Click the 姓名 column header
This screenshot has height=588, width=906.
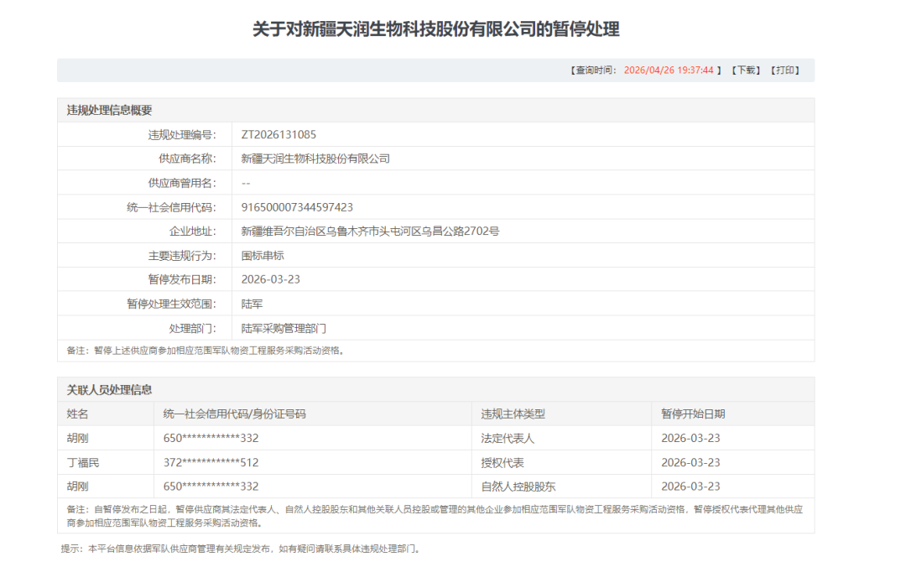(78, 414)
